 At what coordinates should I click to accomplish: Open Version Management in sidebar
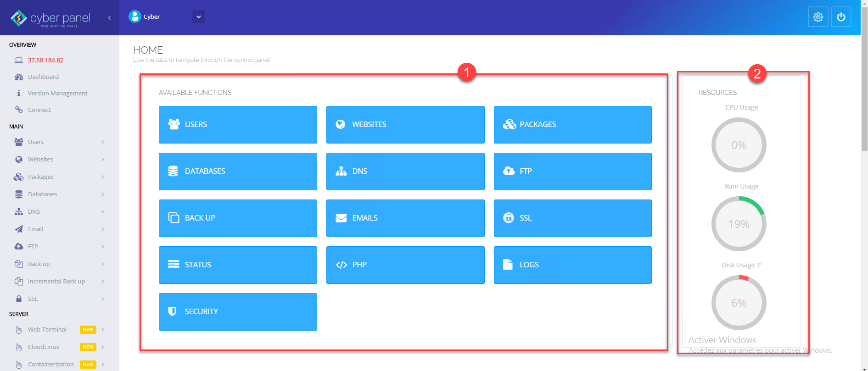click(x=57, y=93)
